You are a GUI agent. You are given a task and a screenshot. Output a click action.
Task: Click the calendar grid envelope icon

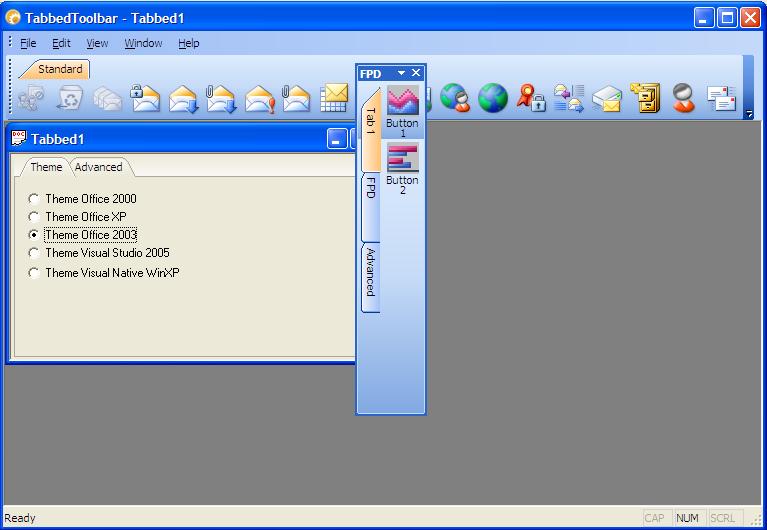334,98
